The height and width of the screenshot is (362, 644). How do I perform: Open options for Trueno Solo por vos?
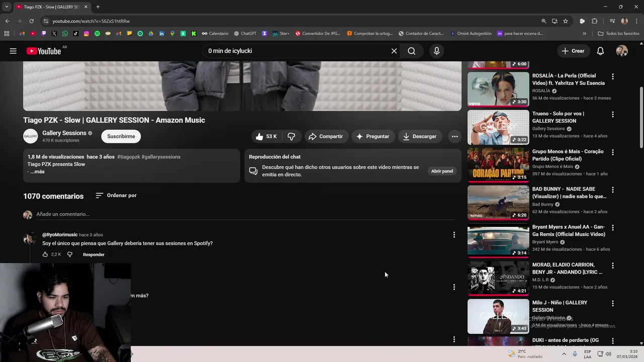tap(612, 114)
